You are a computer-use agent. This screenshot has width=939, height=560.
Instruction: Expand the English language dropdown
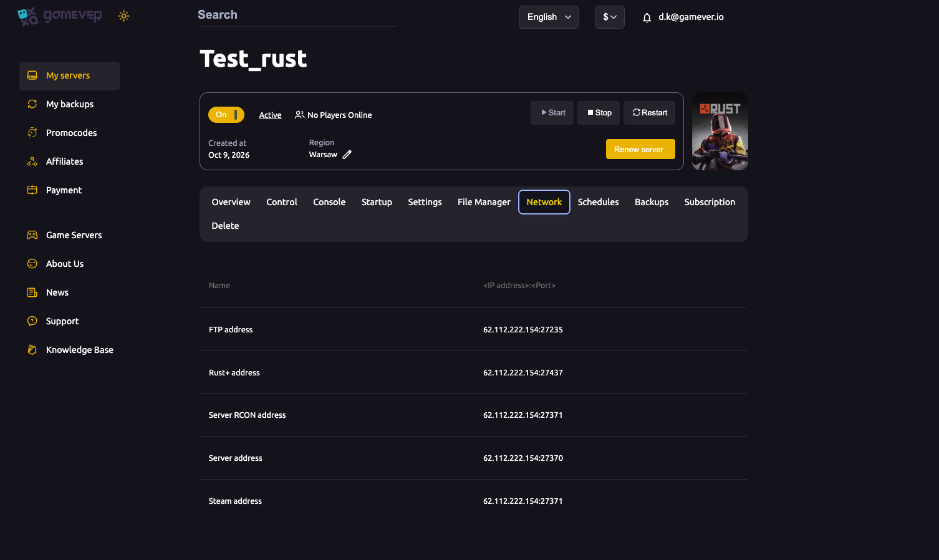pos(549,17)
